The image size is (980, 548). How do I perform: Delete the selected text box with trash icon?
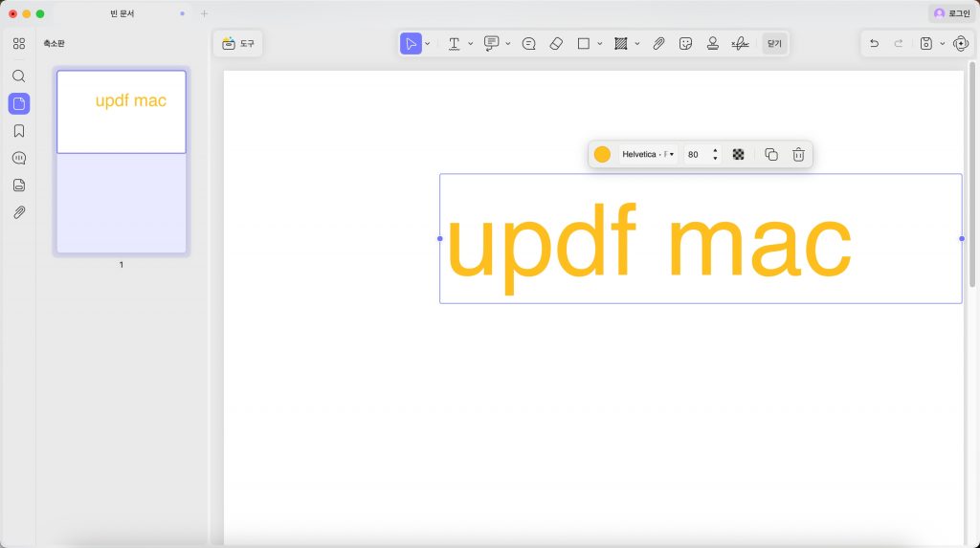[798, 154]
